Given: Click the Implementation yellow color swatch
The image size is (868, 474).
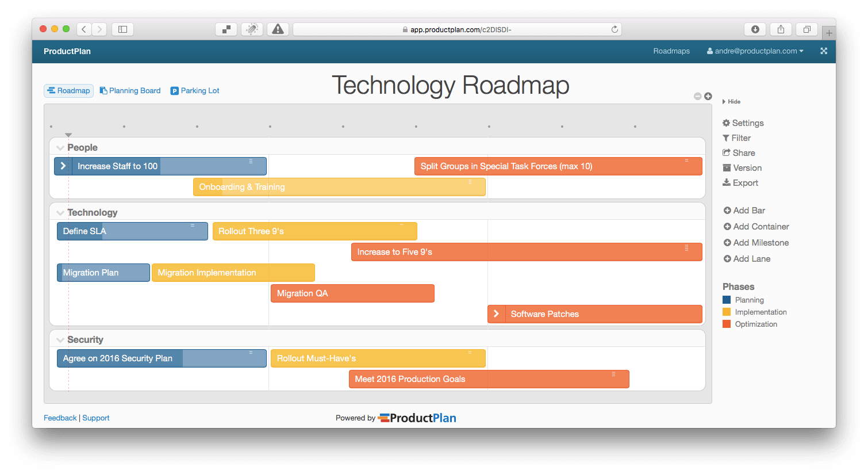Looking at the screenshot, I should tap(727, 312).
